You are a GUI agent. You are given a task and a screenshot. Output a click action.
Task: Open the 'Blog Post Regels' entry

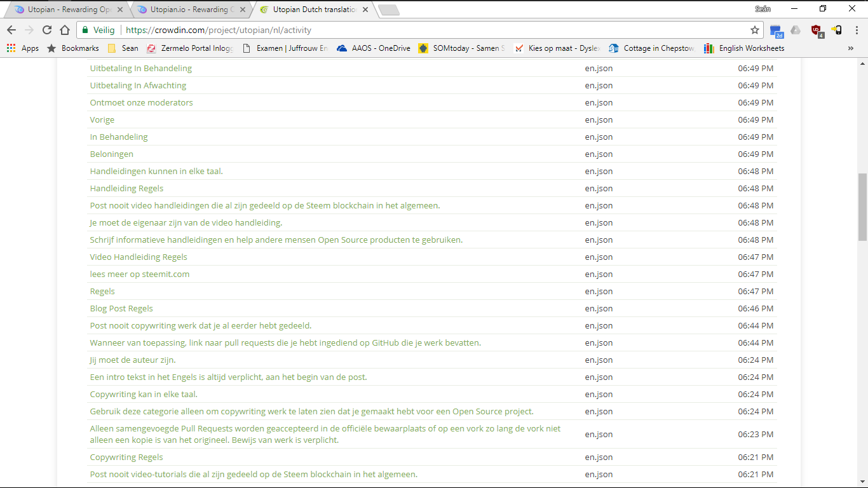coord(121,308)
